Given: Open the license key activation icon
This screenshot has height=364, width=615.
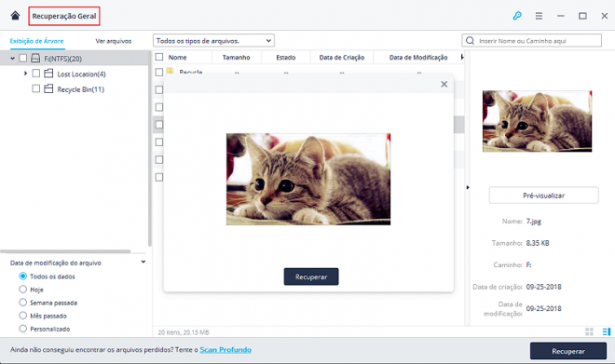Looking at the screenshot, I should (517, 16).
